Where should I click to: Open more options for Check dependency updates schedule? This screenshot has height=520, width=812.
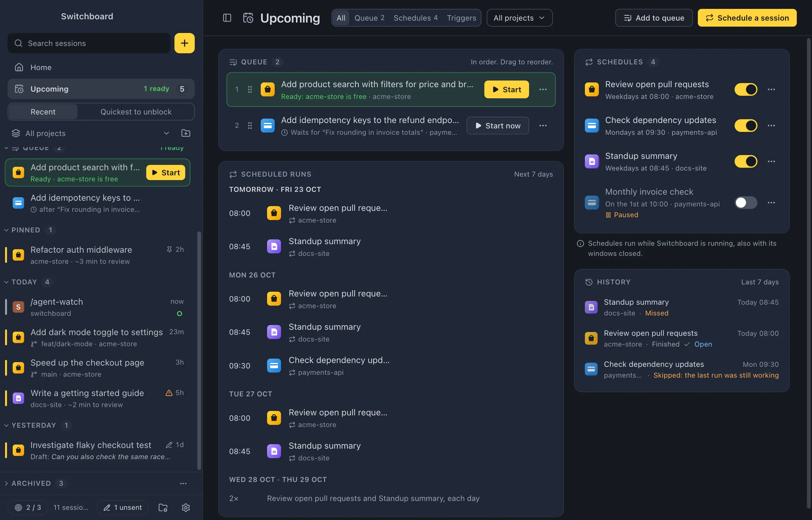771,126
